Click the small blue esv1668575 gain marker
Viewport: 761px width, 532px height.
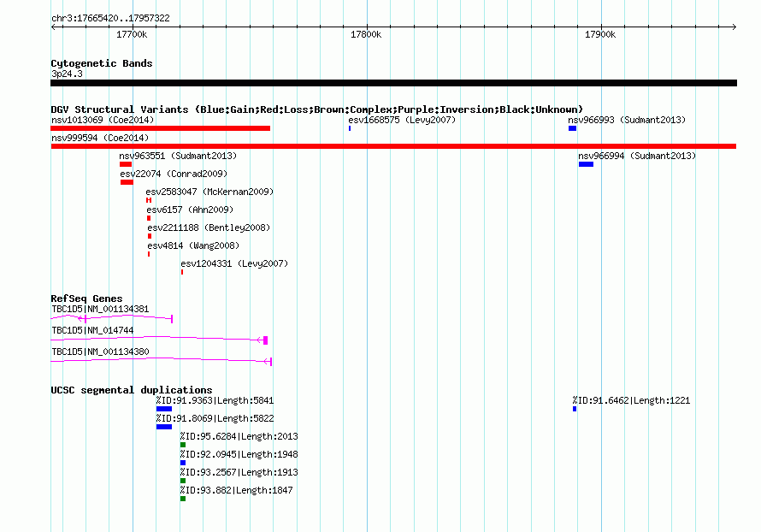tap(350, 128)
